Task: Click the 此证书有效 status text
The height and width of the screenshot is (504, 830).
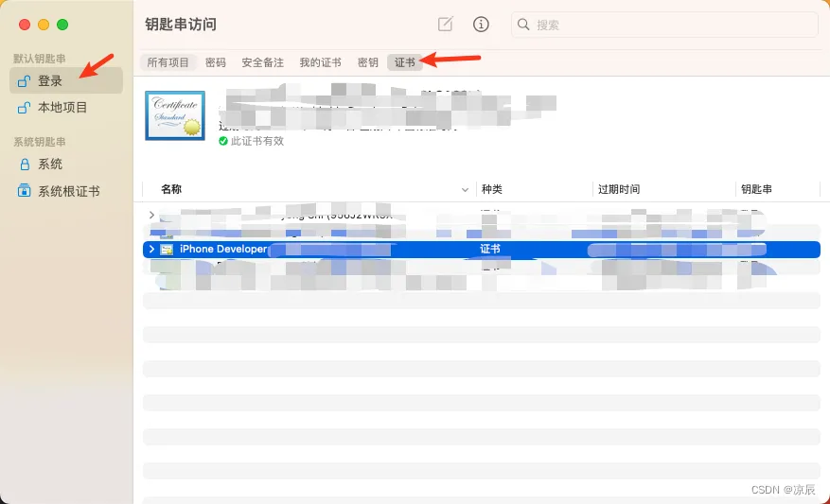Action: tap(257, 141)
